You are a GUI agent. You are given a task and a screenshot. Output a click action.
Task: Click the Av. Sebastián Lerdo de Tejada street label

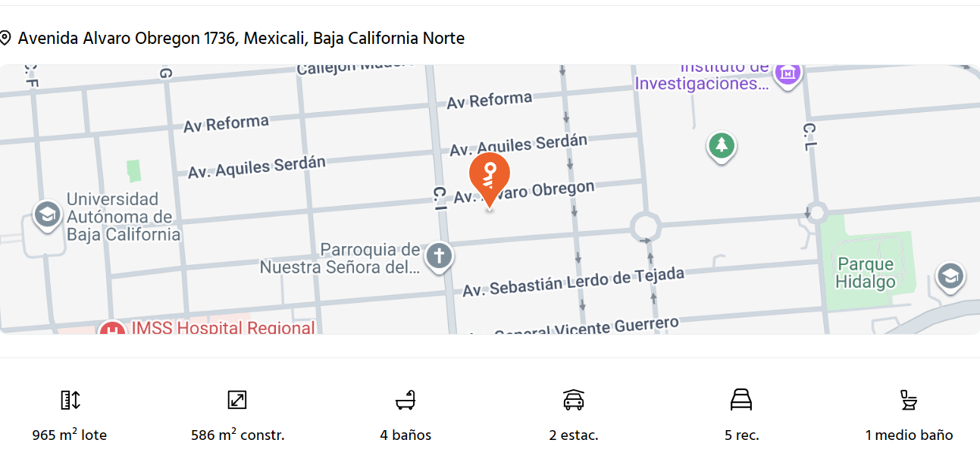pyautogui.click(x=573, y=281)
